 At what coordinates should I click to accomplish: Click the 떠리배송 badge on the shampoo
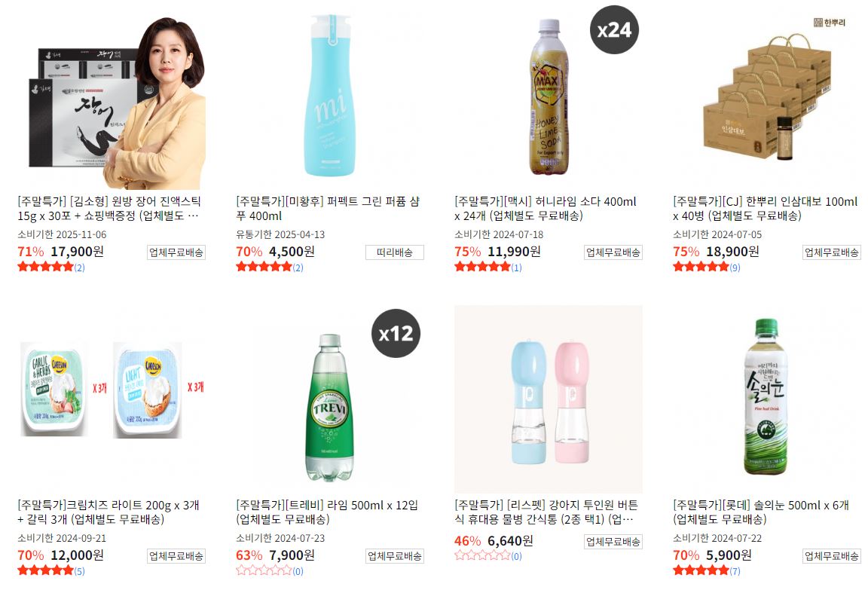(395, 252)
